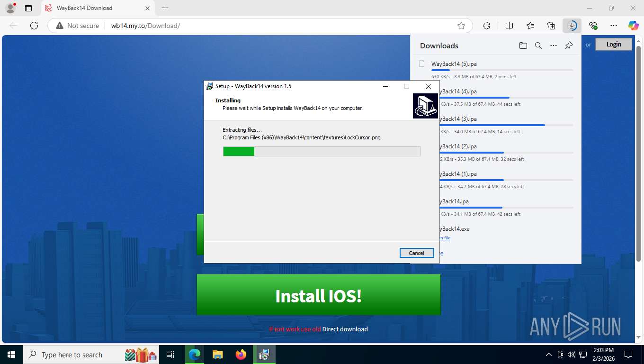Viewport: 644px width, 364px height.
Task: Open the Copilot sidebar icon
Action: [634, 26]
